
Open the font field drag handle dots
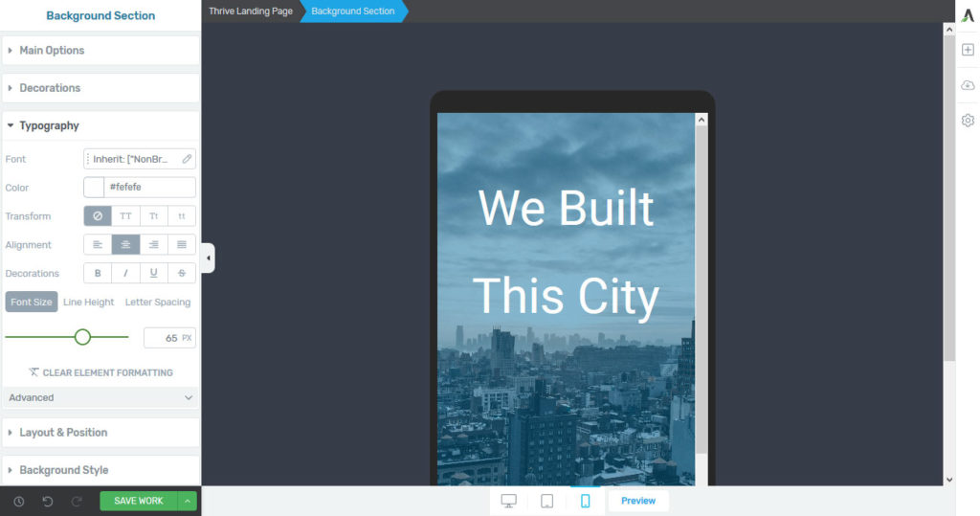coord(87,159)
